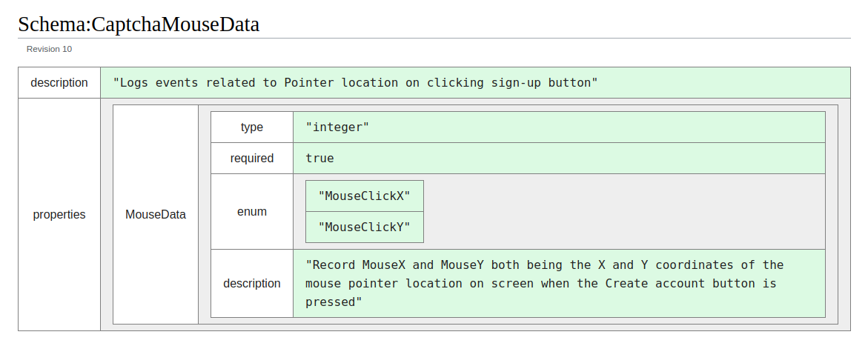Select the enum key cell

(252, 211)
